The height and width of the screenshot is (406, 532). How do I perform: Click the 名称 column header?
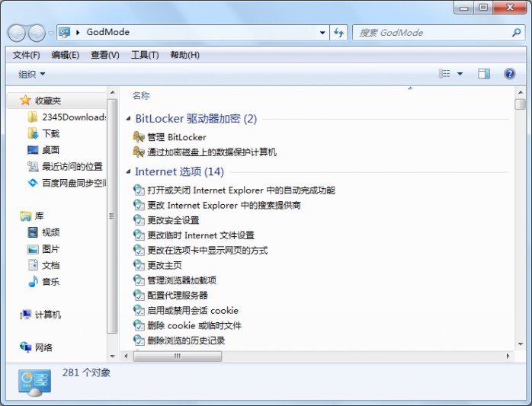click(141, 96)
